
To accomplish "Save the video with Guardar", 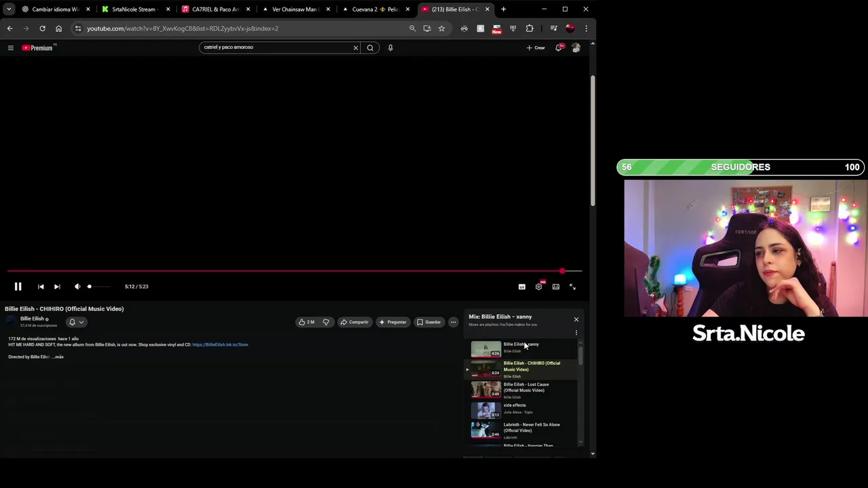I will click(429, 322).
